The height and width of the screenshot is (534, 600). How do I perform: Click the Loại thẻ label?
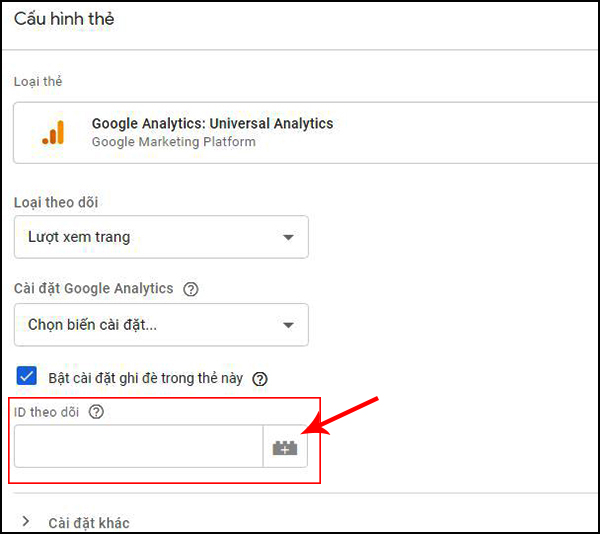38,81
